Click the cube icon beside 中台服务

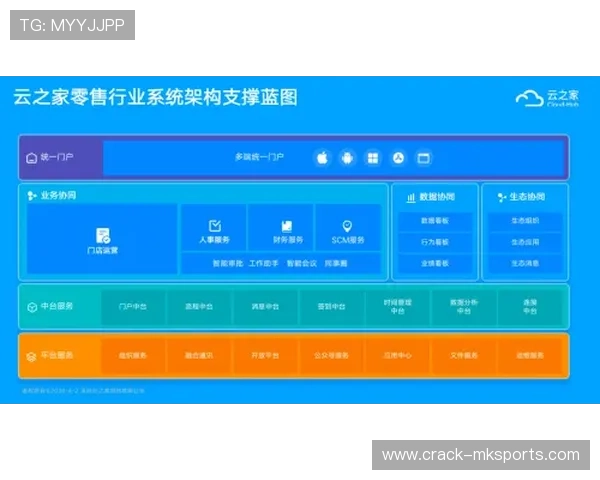click(32, 307)
